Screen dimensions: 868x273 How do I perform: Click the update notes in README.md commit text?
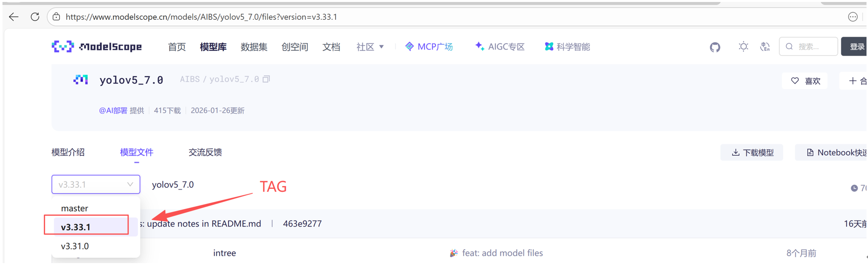pos(204,224)
